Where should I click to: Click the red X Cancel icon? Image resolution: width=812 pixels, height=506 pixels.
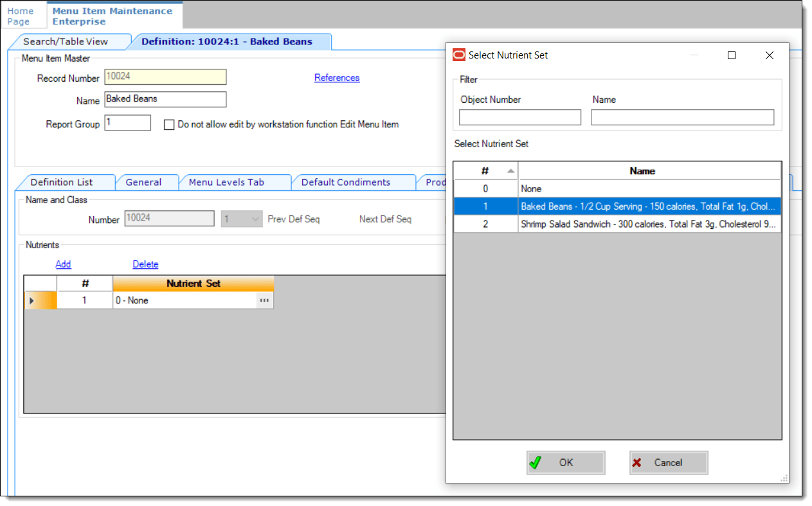click(x=636, y=462)
